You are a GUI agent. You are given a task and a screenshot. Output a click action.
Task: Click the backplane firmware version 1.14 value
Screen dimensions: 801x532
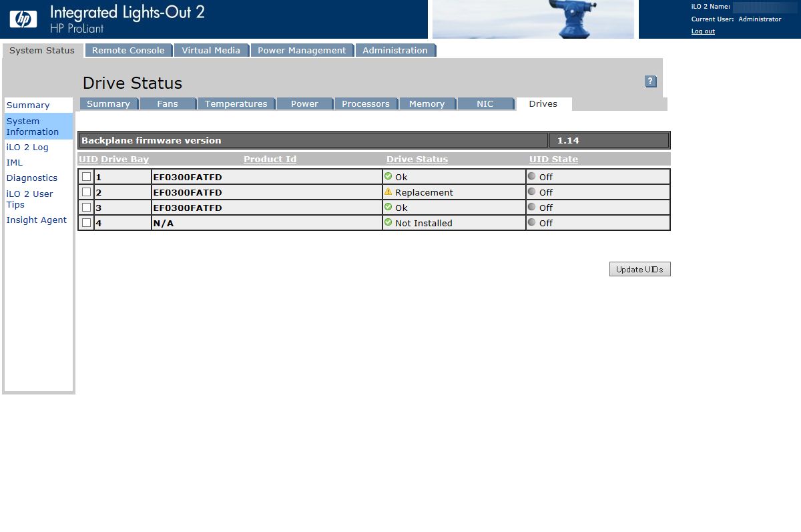point(568,140)
